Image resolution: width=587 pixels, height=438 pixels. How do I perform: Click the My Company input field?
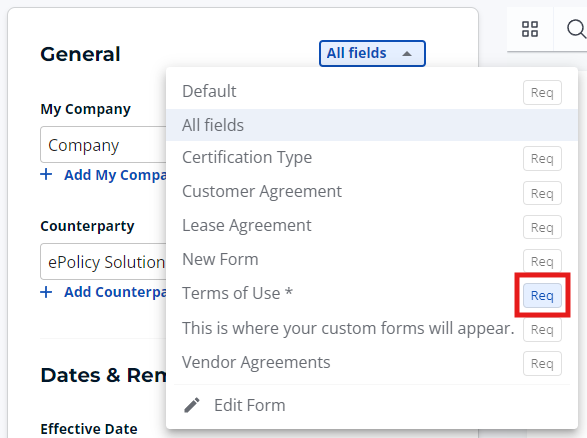(103, 145)
